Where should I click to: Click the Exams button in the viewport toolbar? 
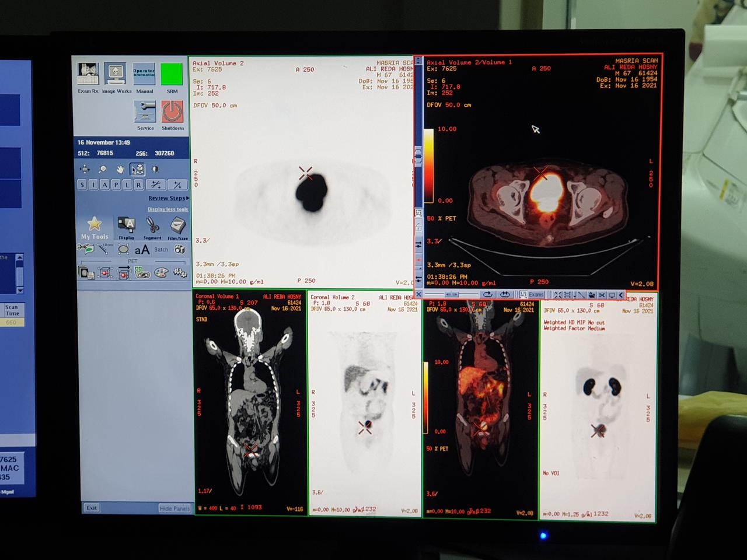(536, 295)
